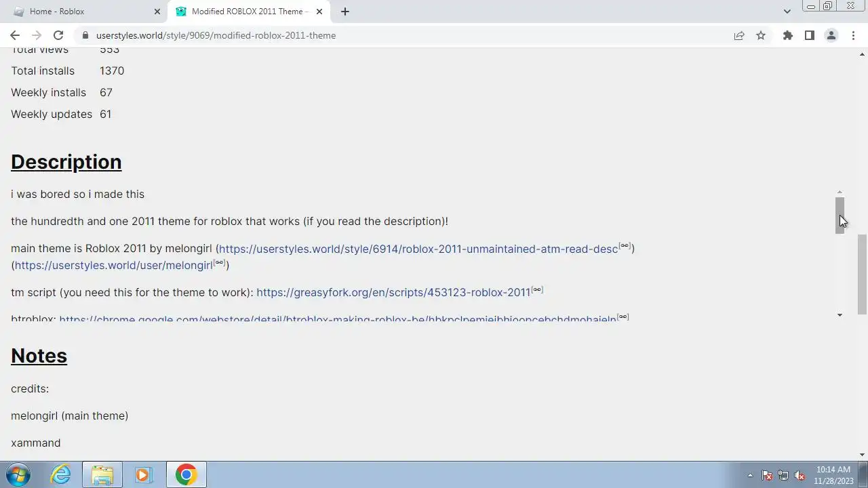The width and height of the screenshot is (868, 488).
Task: Click the Notes heading
Action: pos(39,356)
